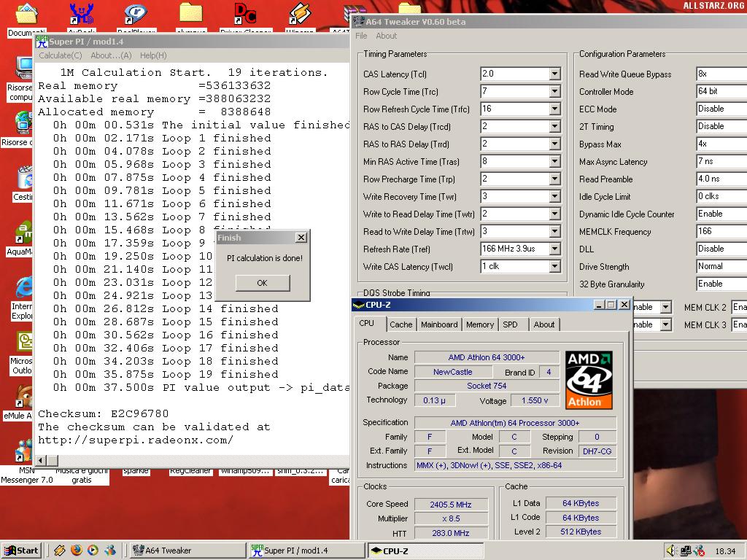Viewport: 747px width, 560px height.
Task: Expand the Row Refresh Cycle Time (Trfc) dropdown
Action: (554, 109)
